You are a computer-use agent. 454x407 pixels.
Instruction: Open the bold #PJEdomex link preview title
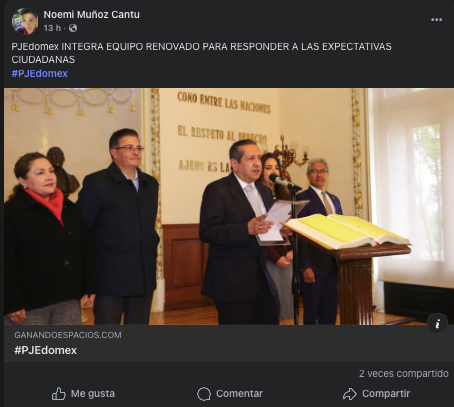pyautogui.click(x=46, y=350)
